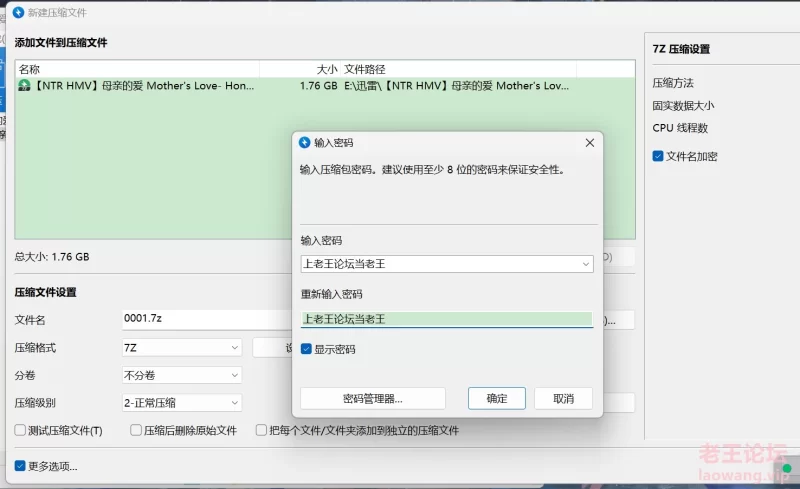Click the 文件名 field containing 0001.7z

point(207,319)
